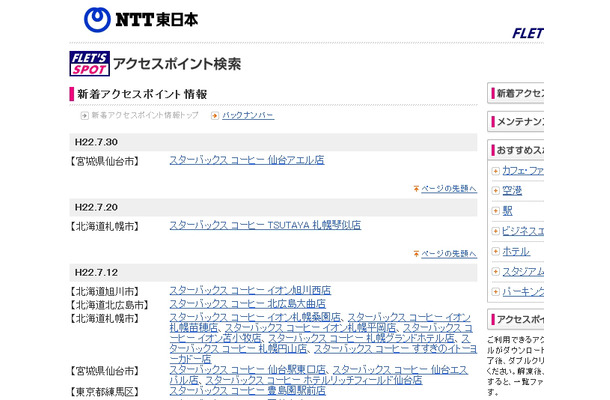Open スターバックス コーヒー 仙台アエル店 link
The image size is (610, 400).
click(247, 160)
